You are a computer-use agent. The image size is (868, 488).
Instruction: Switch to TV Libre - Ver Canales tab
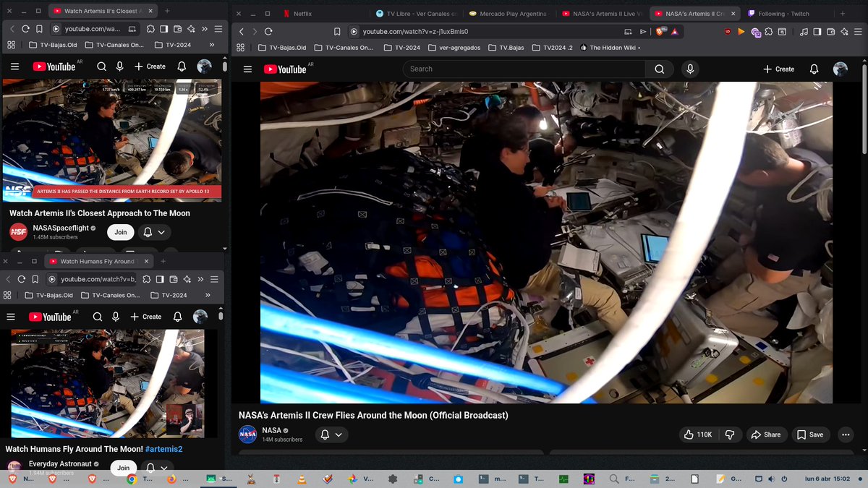(x=417, y=14)
